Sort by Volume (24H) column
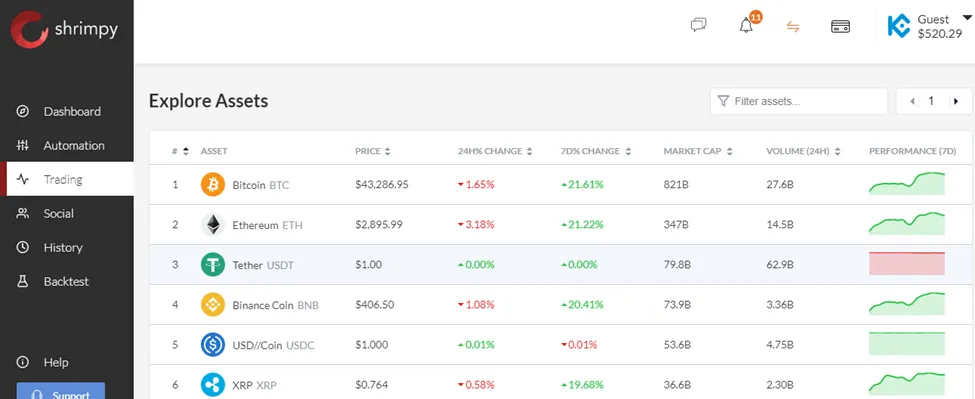This screenshot has width=975, height=399. click(x=804, y=151)
